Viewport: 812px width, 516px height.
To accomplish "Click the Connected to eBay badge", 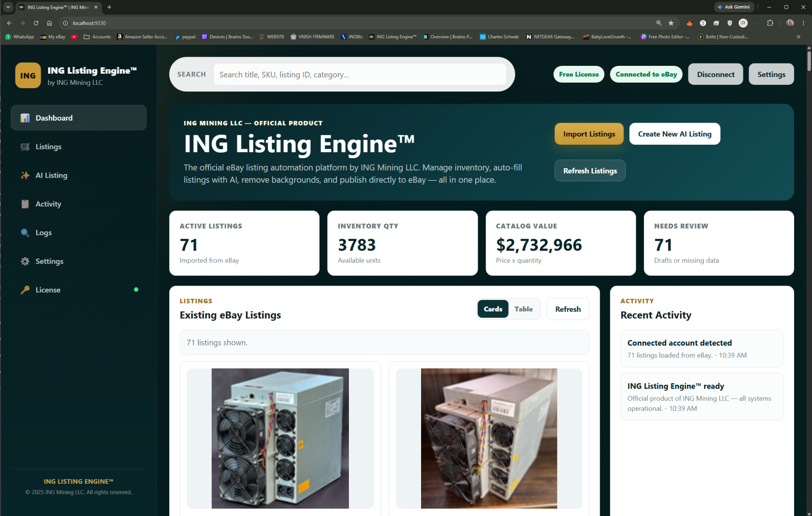I will coord(646,74).
